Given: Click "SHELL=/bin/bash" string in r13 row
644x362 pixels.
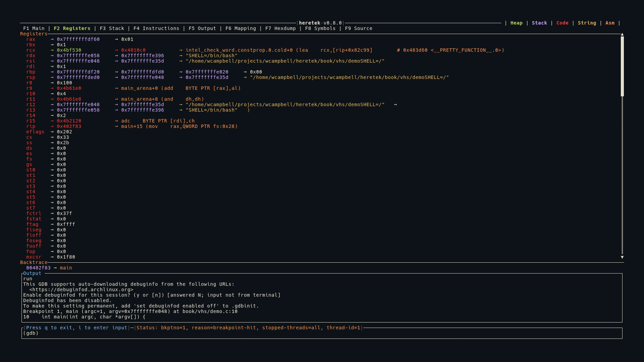Looking at the screenshot, I should pos(212,110).
